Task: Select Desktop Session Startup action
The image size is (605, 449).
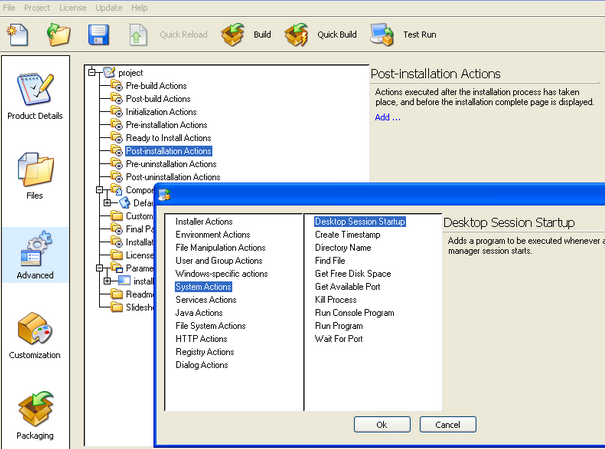Action: click(360, 221)
